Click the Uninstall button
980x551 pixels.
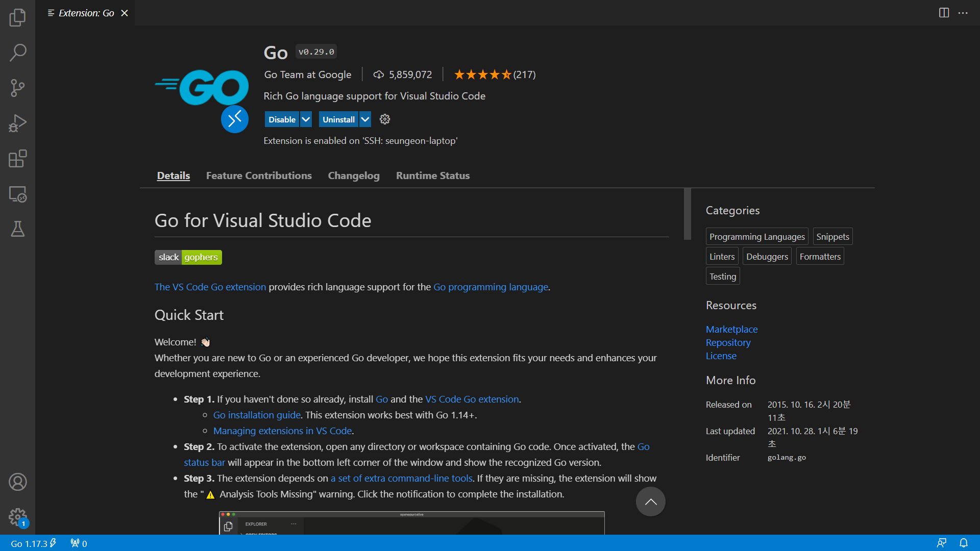coord(338,119)
